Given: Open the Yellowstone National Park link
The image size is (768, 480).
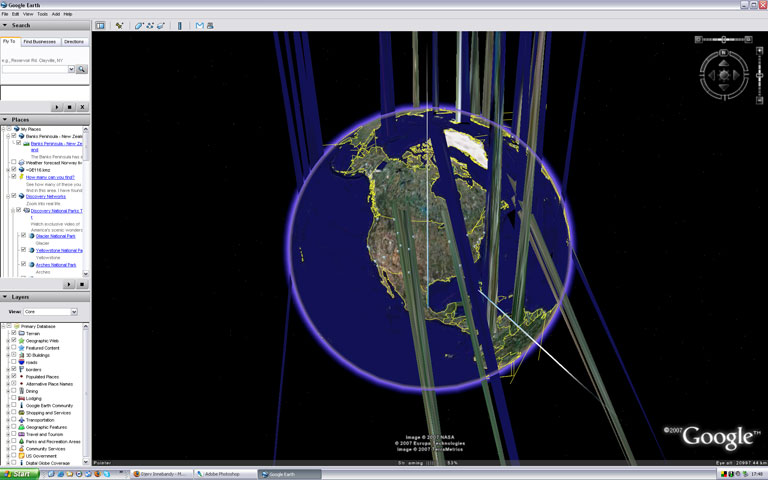Looking at the screenshot, I should [59, 250].
